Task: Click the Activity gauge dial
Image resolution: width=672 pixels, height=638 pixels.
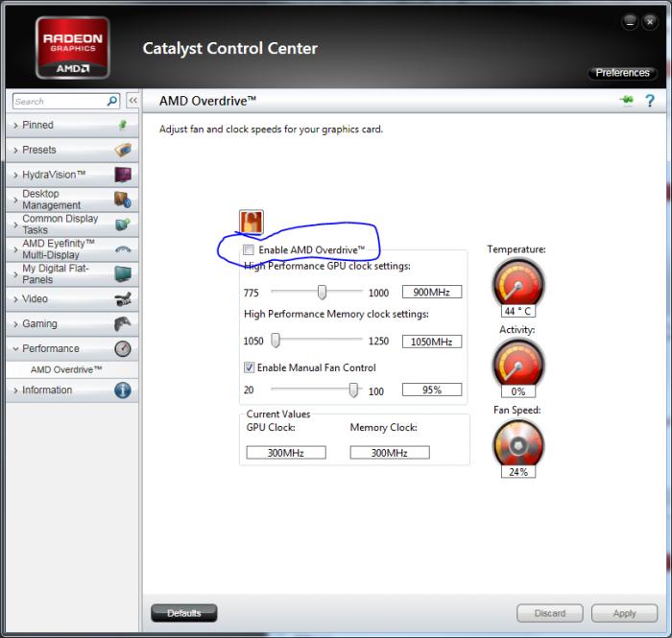Action: tap(518, 364)
